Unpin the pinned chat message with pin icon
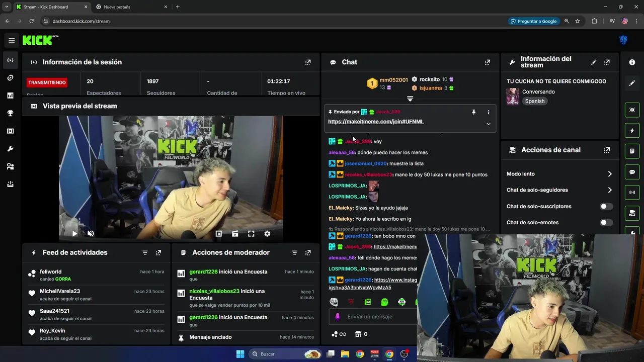This screenshot has width=644, height=362. (473, 112)
